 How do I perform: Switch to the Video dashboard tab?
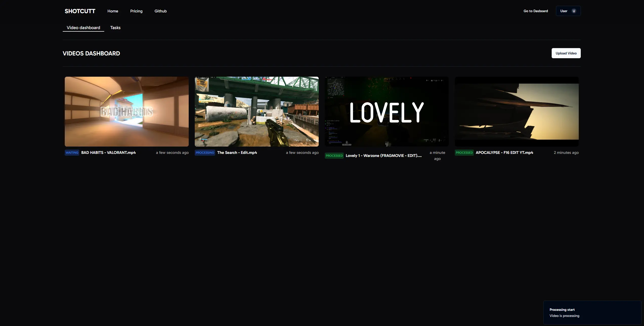83,28
